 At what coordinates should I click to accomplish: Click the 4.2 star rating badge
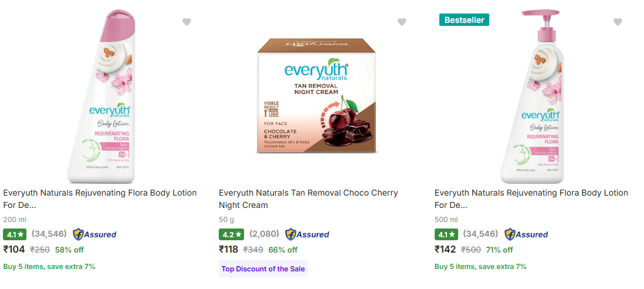point(231,234)
